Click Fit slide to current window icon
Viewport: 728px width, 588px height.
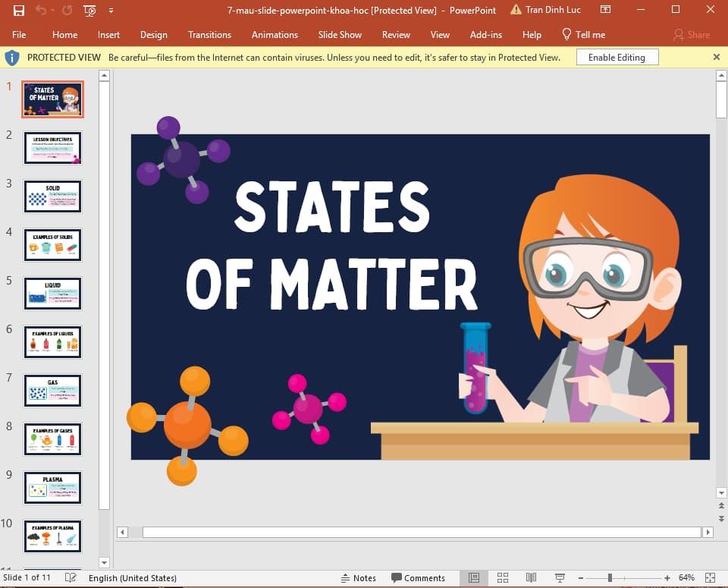711,578
